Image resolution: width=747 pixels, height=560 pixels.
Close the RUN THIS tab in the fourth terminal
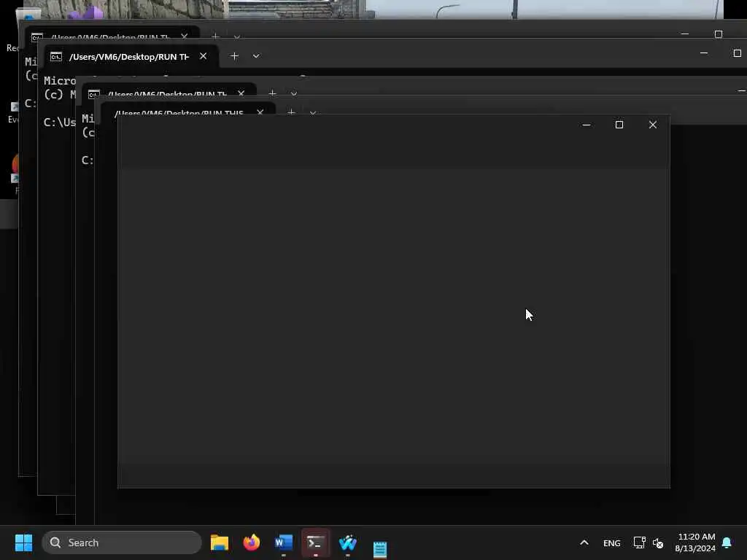[260, 112]
